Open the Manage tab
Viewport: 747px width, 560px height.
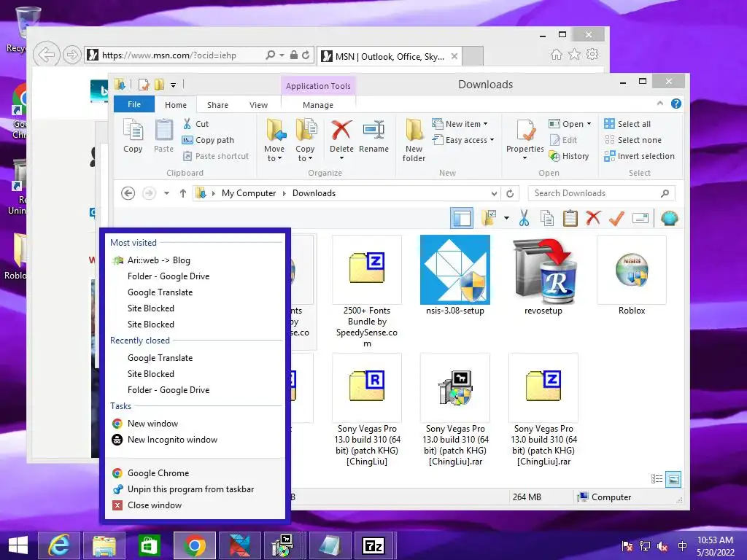(x=318, y=105)
